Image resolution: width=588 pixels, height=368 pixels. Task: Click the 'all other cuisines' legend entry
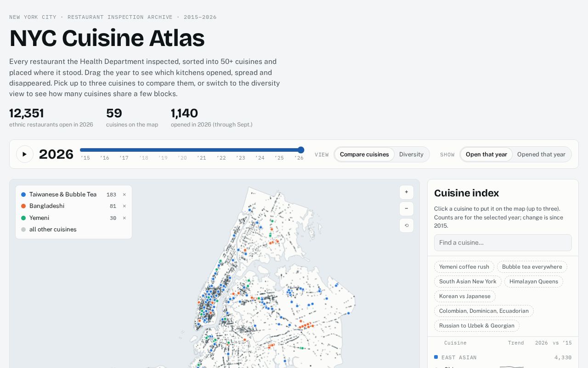(53, 230)
